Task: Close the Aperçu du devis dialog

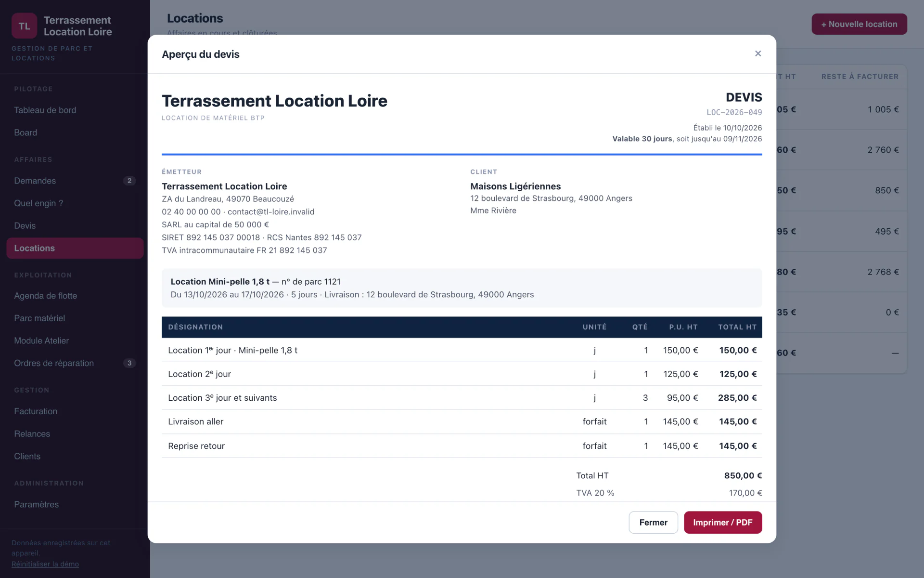Action: 758,53
